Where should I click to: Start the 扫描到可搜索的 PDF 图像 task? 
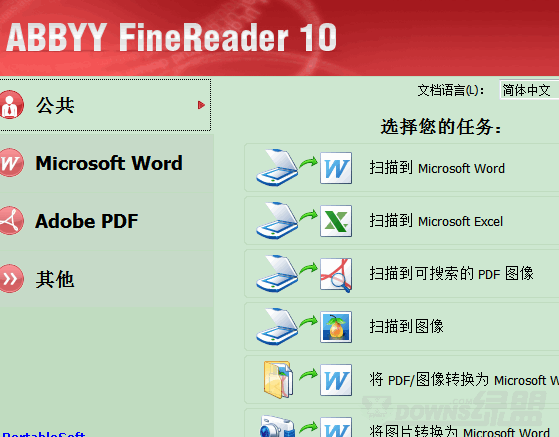[402, 274]
